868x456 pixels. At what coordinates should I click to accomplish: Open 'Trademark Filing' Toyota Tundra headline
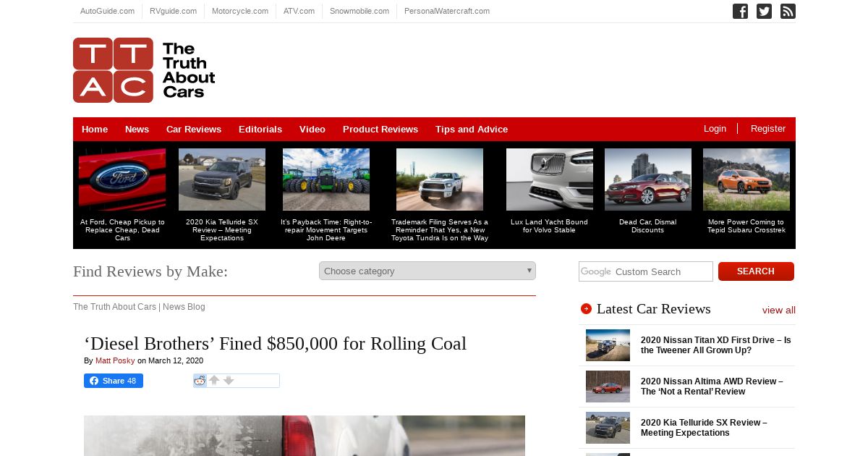(440, 230)
